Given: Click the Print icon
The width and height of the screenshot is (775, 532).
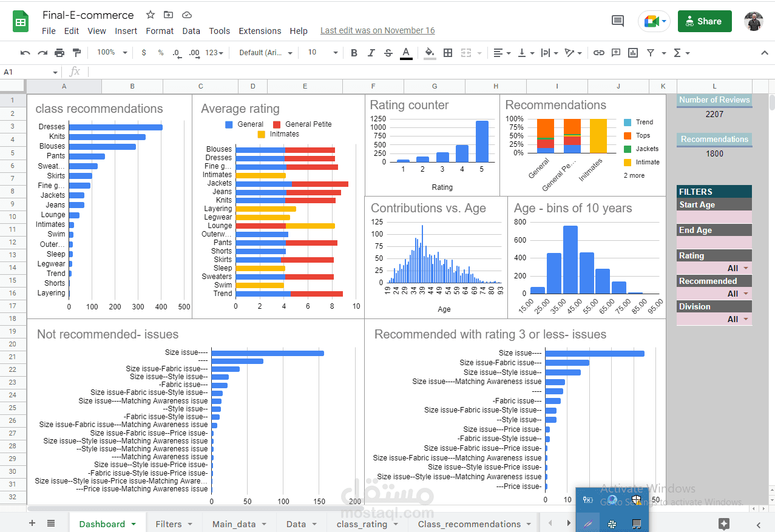Looking at the screenshot, I should pos(59,53).
